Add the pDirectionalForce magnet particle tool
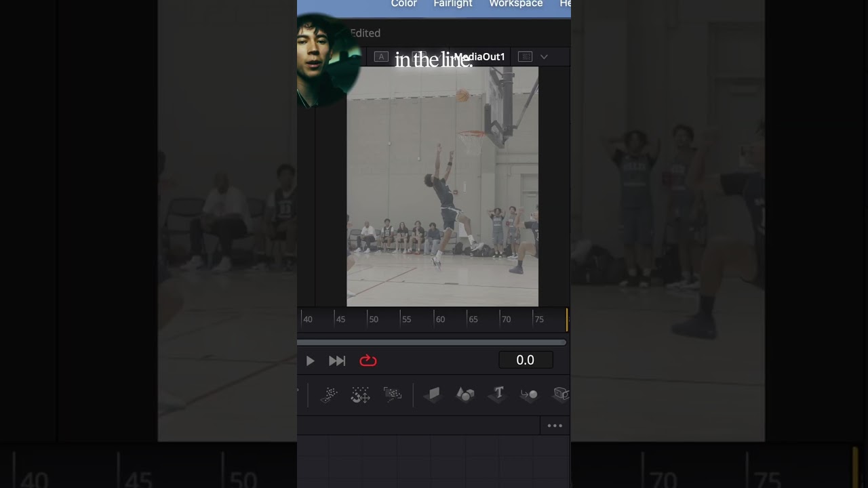This screenshot has width=868, height=488. [360, 394]
